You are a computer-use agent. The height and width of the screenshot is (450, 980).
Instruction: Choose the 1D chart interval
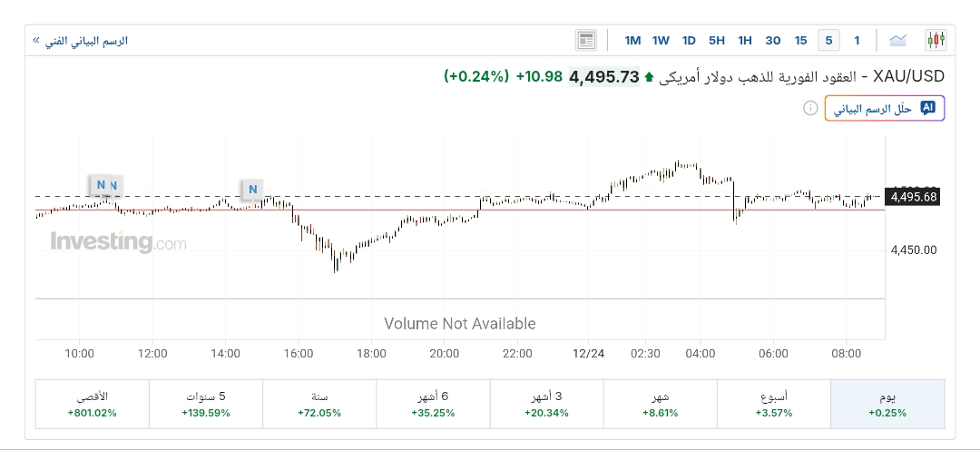(x=689, y=40)
